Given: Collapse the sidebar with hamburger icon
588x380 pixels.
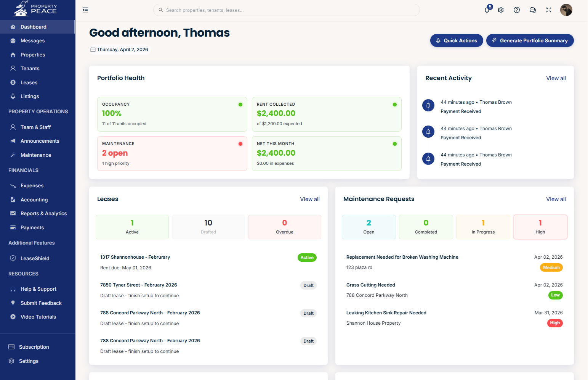Looking at the screenshot, I should coord(85,10).
